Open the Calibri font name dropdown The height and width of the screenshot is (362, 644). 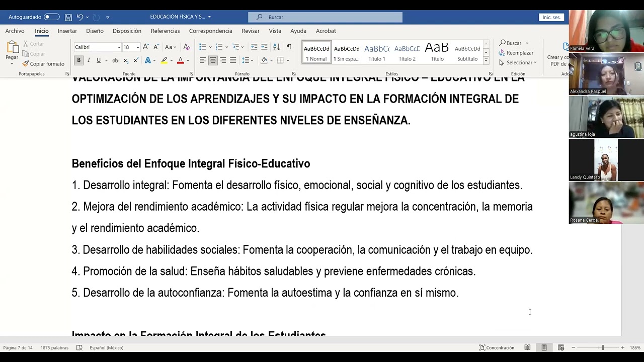pyautogui.click(x=119, y=47)
